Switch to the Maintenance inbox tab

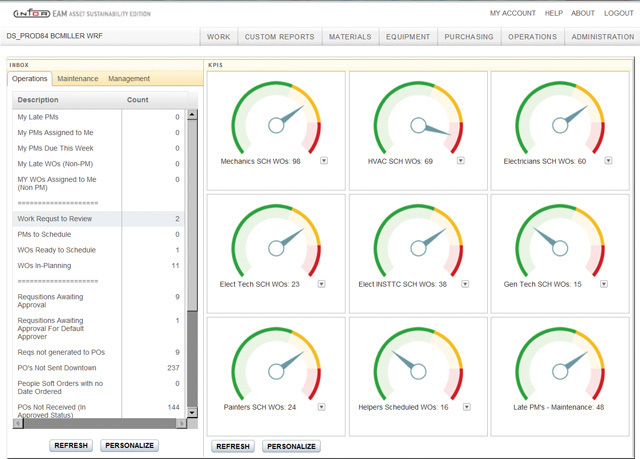click(77, 79)
